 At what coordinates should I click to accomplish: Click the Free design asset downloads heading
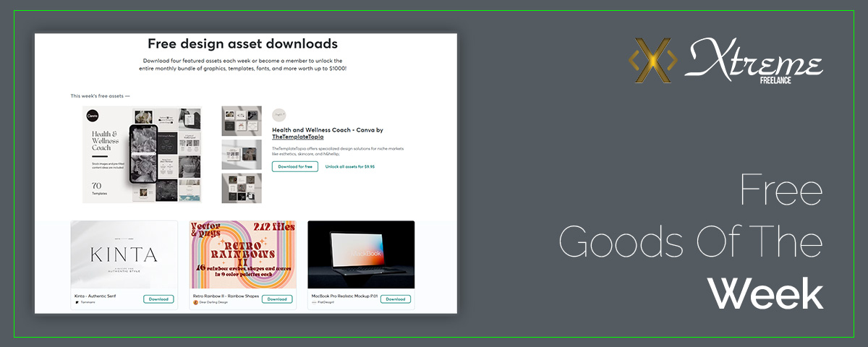[x=243, y=44]
